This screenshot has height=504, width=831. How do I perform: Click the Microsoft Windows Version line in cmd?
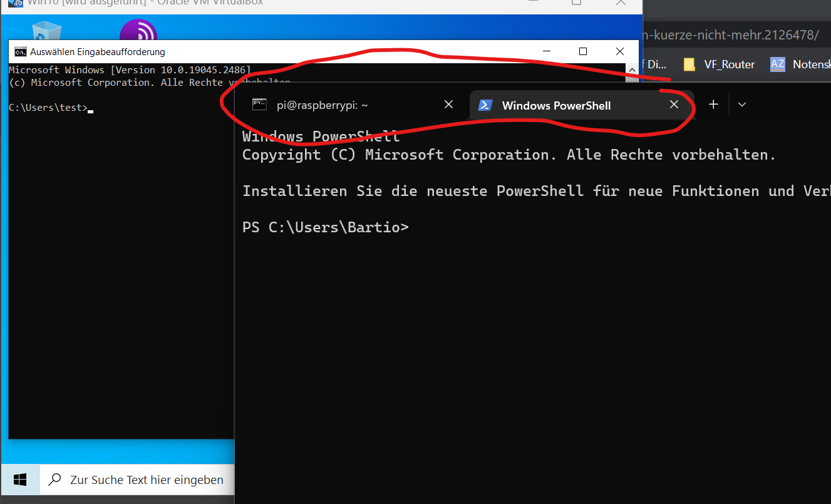click(x=130, y=70)
